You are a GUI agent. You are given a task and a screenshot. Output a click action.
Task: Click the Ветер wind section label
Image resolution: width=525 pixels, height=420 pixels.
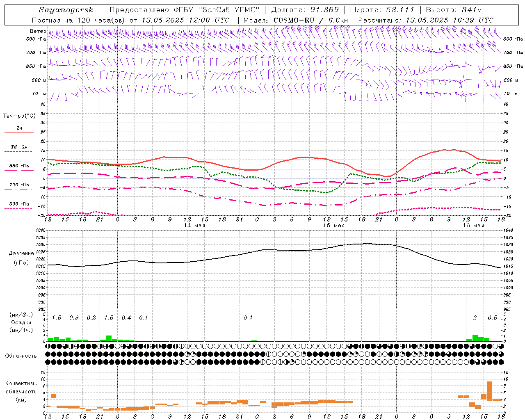[38, 31]
